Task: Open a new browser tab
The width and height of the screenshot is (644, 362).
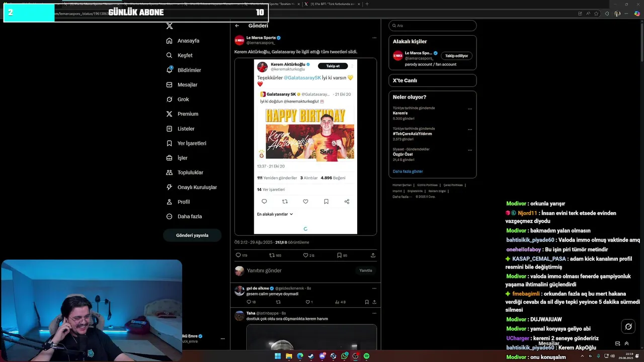Action: coord(367,4)
